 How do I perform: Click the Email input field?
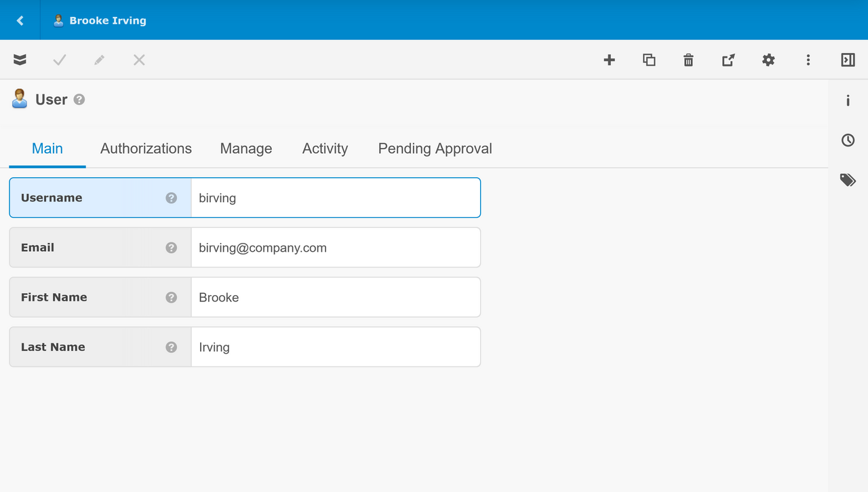pyautogui.click(x=336, y=248)
